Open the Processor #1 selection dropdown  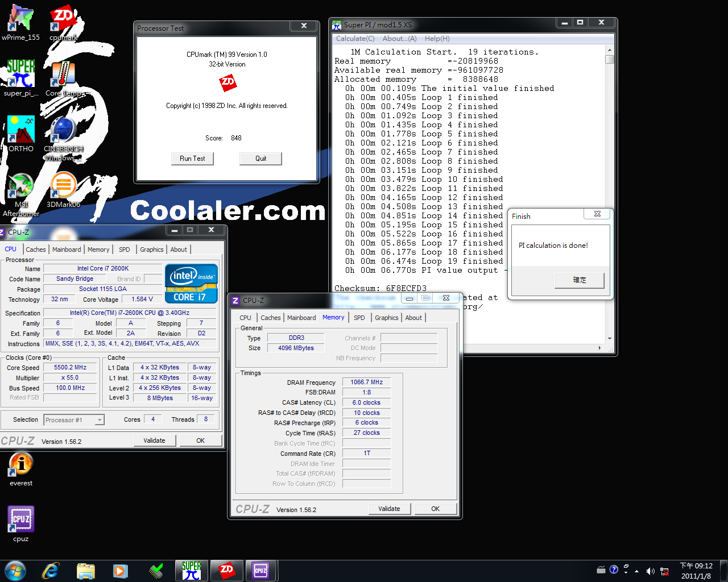click(100, 420)
